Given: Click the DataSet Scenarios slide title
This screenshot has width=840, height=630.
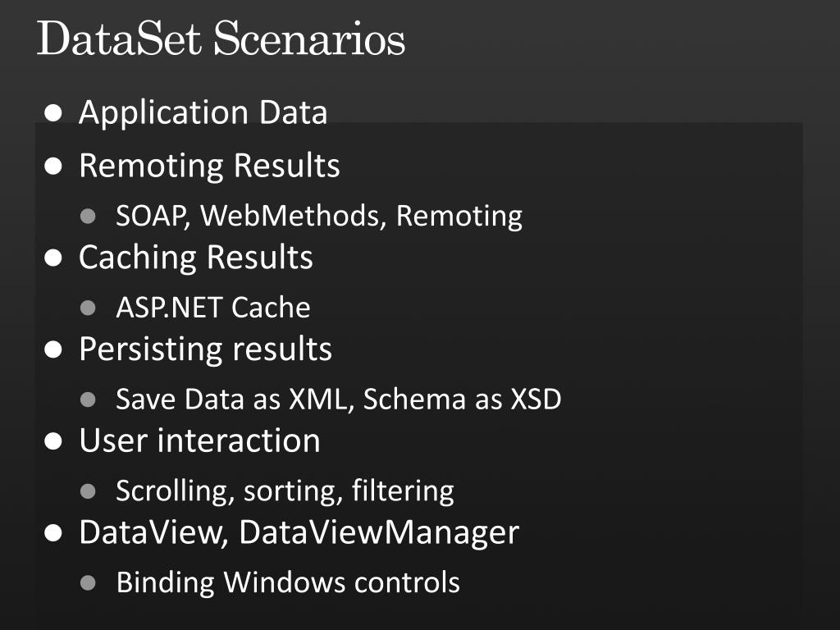Looking at the screenshot, I should (x=221, y=39).
